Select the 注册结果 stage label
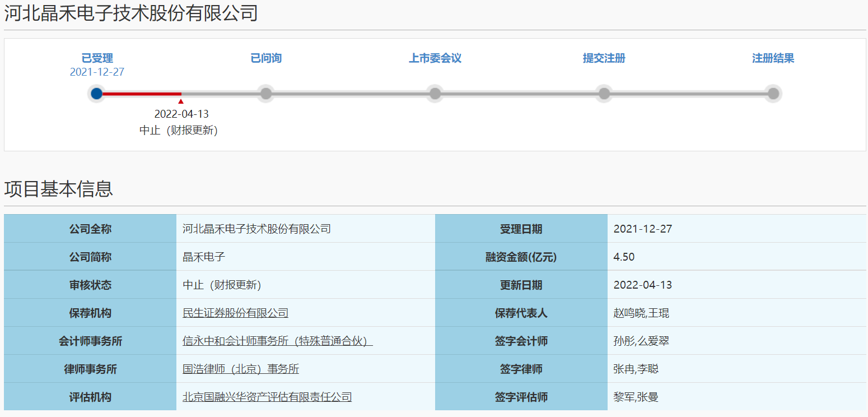Screen dimensions: 868x417 pos(773,58)
